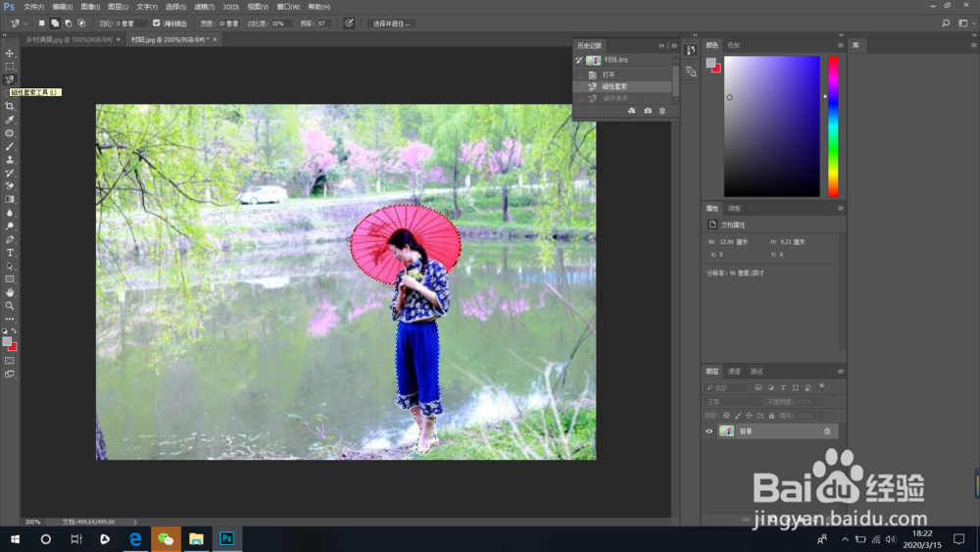
Task: Select the Zoom tool
Action: point(10,306)
